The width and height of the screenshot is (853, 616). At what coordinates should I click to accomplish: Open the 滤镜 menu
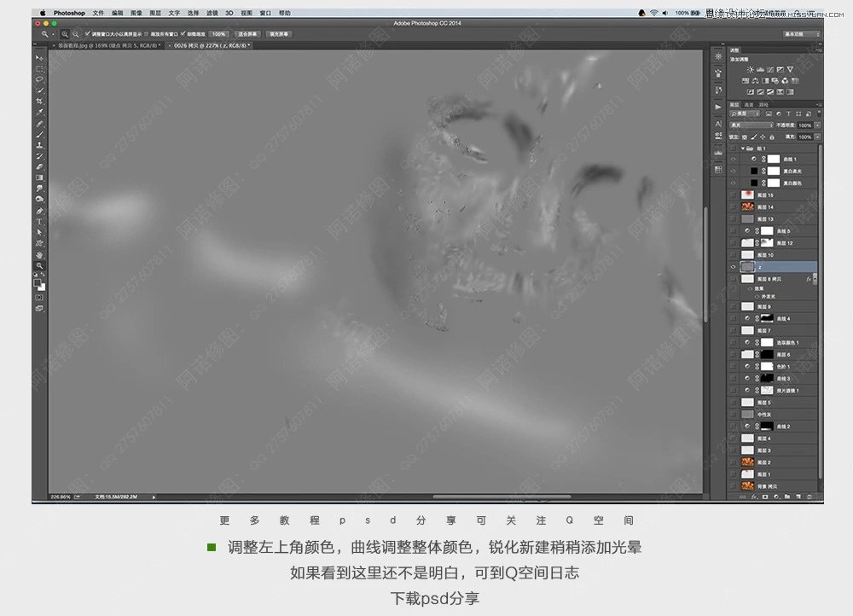tap(212, 13)
